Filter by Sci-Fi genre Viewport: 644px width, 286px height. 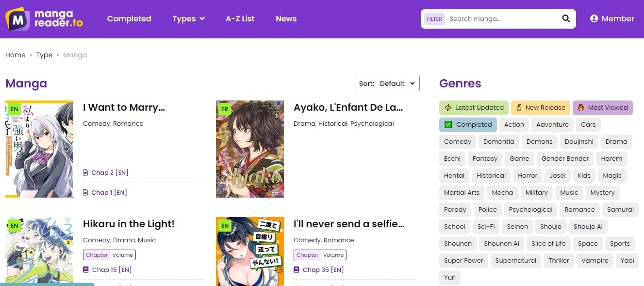486,227
